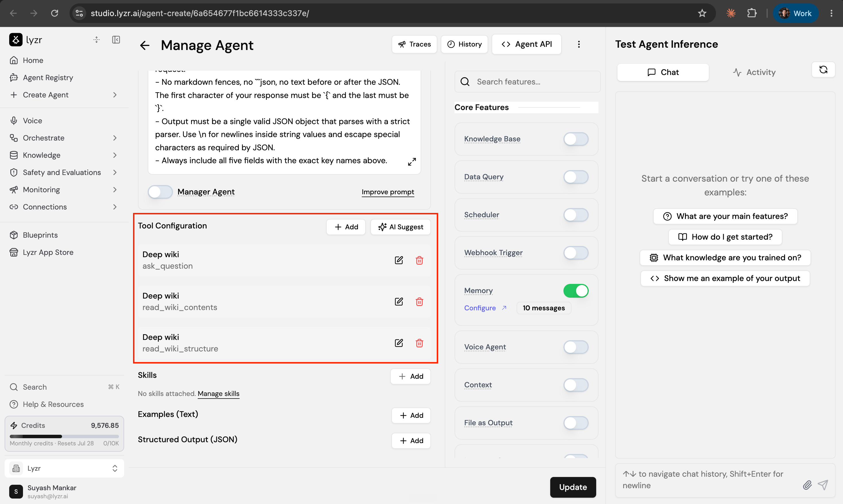Click the orange asterisk extension icon
Image resolution: width=843 pixels, height=504 pixels.
731,13
